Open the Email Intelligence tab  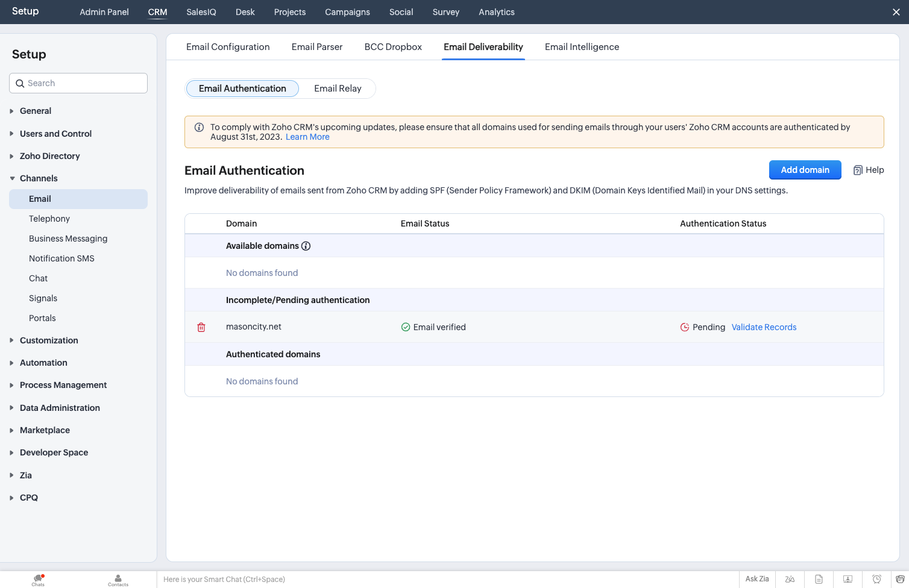(582, 47)
